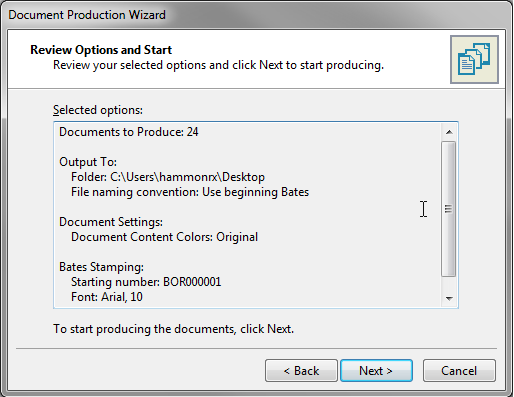This screenshot has width=514, height=397.
Task: Click the 'Review Options and Start' heading
Action: [x=101, y=50]
